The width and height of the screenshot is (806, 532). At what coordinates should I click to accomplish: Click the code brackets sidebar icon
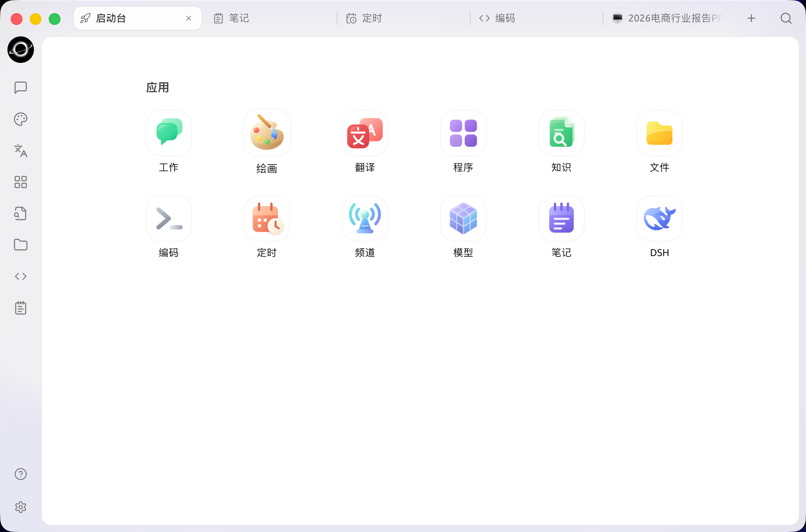click(x=21, y=276)
